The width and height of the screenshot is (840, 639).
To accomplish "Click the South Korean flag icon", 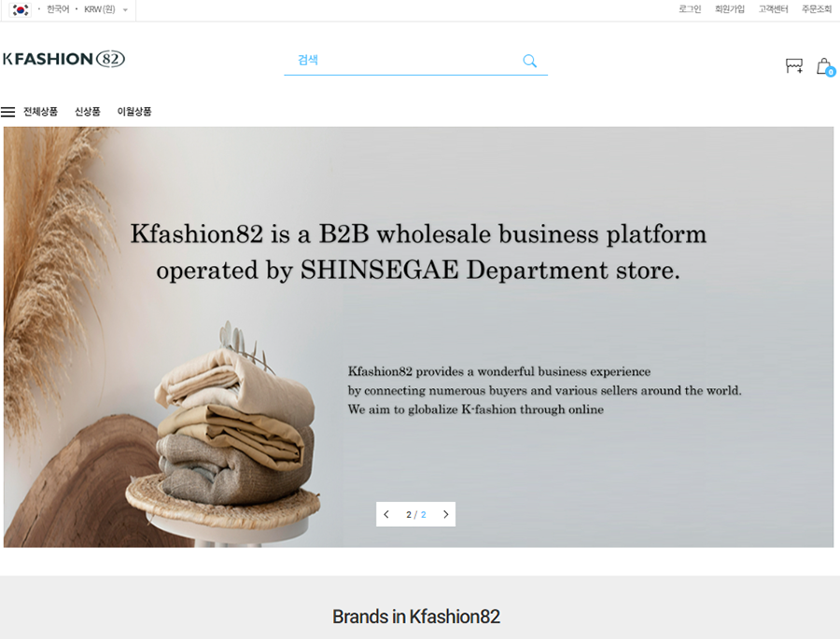I will tap(21, 9).
